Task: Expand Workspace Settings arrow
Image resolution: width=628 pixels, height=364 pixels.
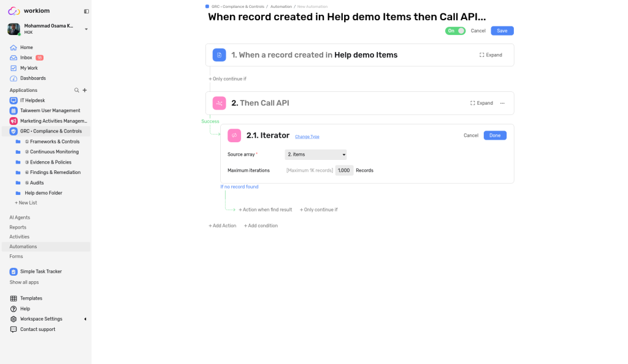Action: 85,319
